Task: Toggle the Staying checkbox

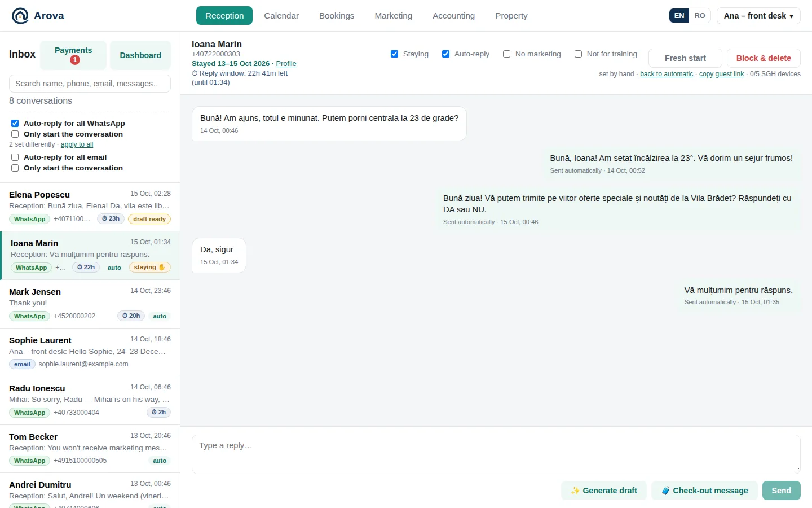Action: click(x=394, y=54)
